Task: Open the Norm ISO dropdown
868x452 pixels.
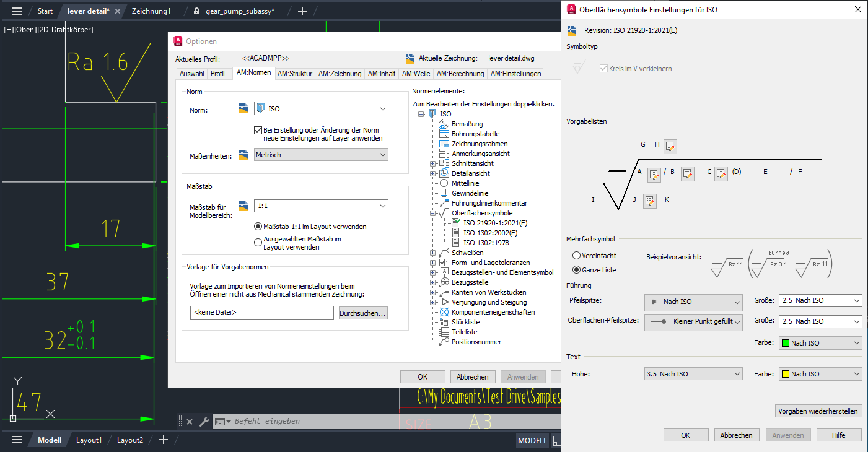Action: pyautogui.click(x=321, y=109)
